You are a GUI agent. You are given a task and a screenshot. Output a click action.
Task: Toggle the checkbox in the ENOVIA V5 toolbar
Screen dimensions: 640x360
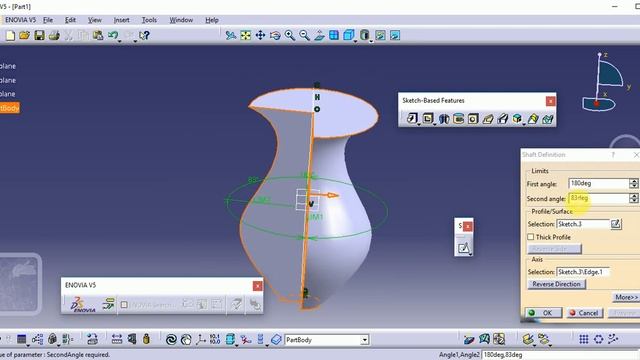(x=124, y=304)
